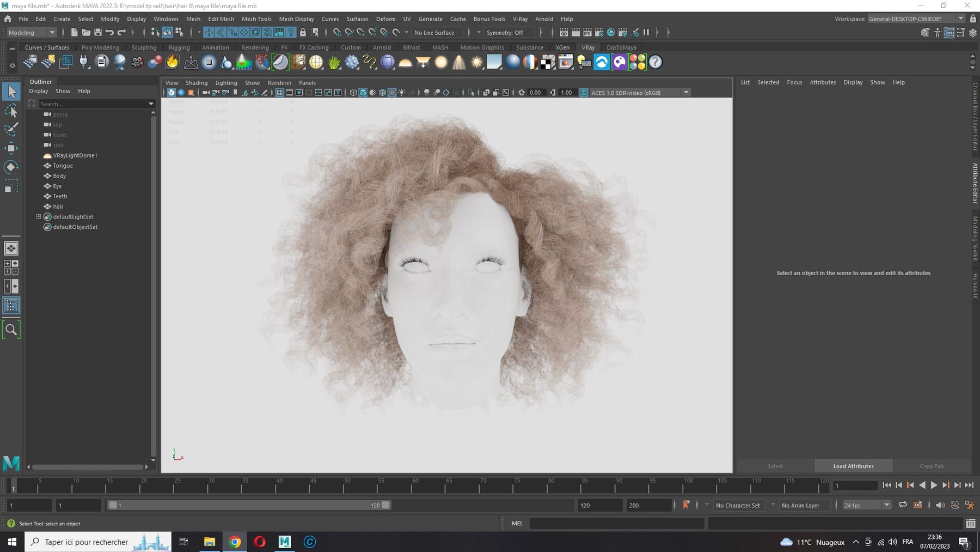980x552 pixels.
Task: Click the Script Editor icon at bottom right
Action: [971, 524]
